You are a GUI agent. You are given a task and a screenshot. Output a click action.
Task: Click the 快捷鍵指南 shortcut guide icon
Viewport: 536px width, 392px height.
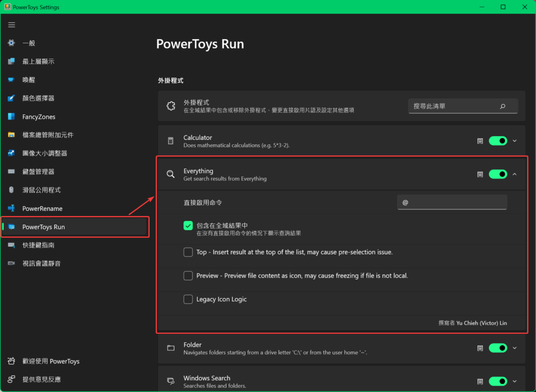click(x=12, y=245)
